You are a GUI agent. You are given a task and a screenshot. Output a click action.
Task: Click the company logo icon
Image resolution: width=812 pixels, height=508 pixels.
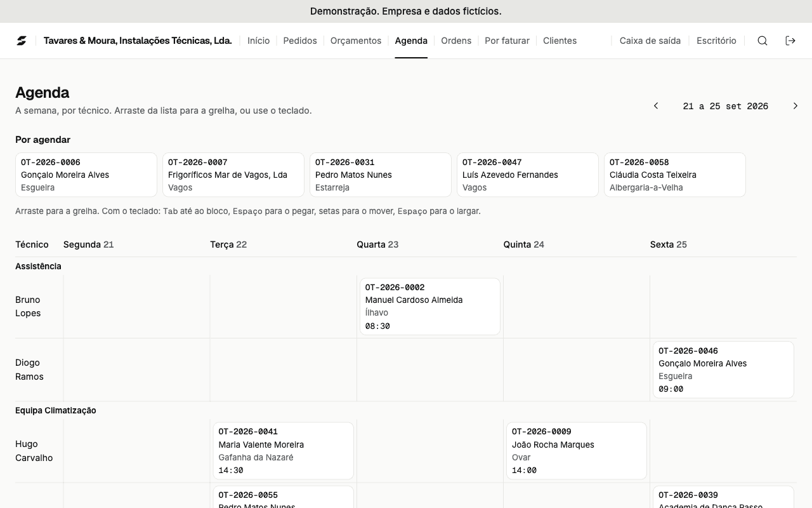22,41
